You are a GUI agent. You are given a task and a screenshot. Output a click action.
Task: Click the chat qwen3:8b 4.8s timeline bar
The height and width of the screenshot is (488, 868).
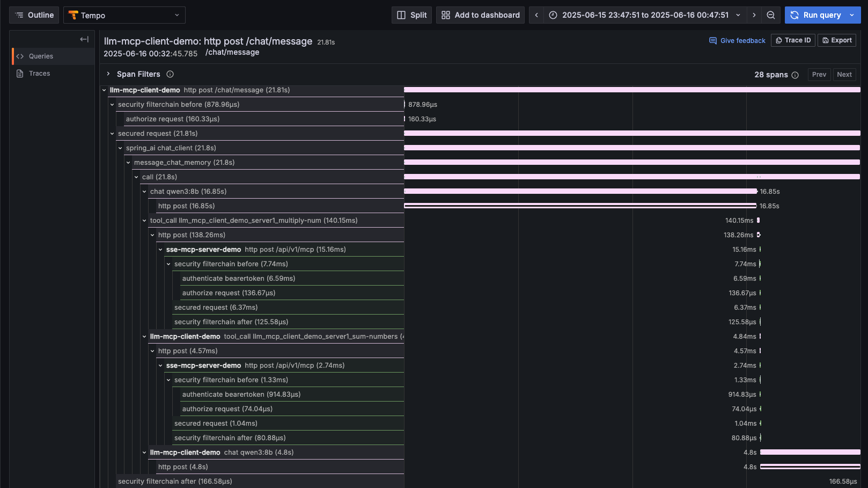(x=810, y=452)
